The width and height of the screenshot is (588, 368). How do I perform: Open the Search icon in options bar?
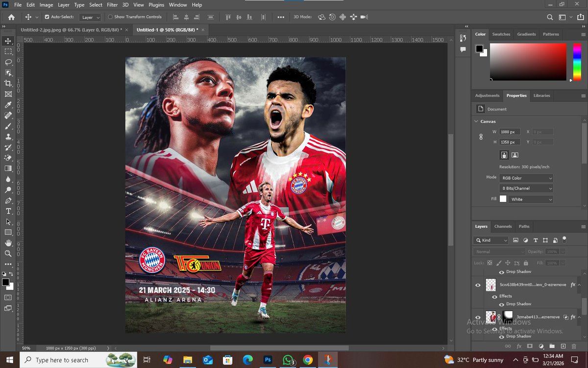[x=550, y=17]
